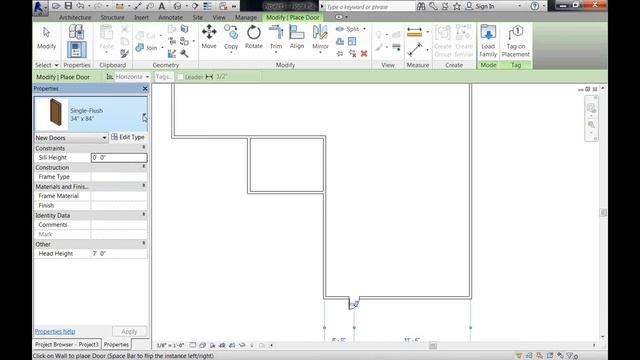Open the Split tool dropdown arrow

click(x=364, y=29)
